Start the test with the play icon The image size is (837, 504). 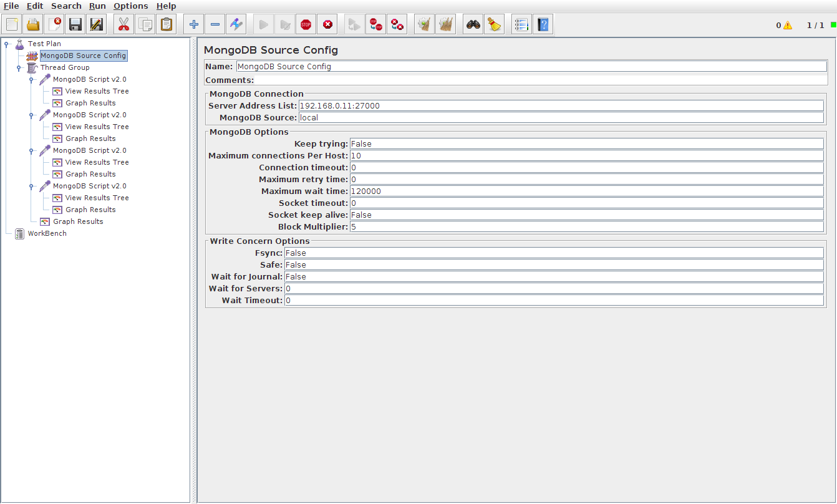pyautogui.click(x=264, y=25)
